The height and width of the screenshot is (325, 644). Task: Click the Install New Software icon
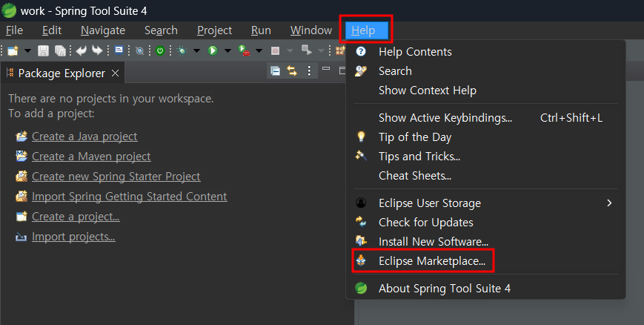pyautogui.click(x=361, y=240)
